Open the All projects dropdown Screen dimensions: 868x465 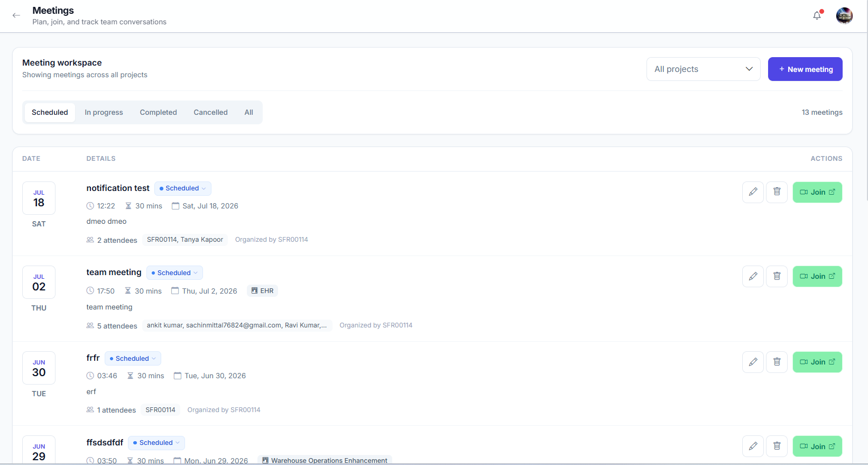click(x=703, y=69)
